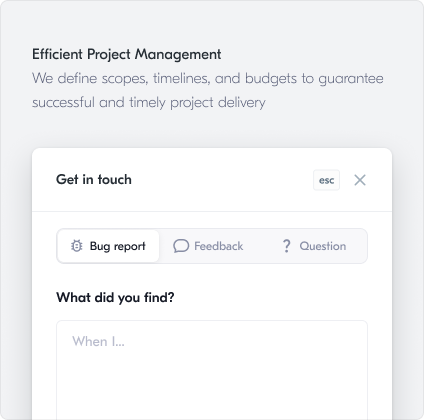Click the bug icon in Bug report
The image size is (424, 420).
click(77, 246)
